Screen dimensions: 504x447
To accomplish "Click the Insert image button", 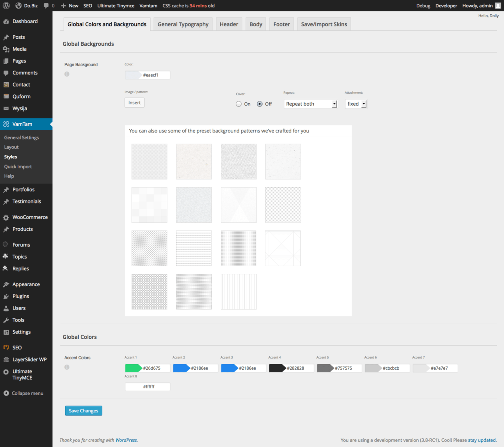I will (x=134, y=103).
